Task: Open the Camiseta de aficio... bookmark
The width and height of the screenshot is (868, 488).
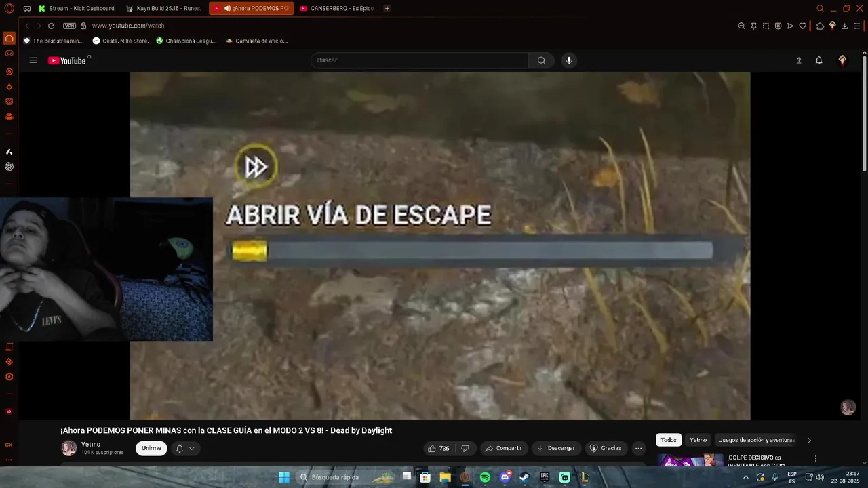Action: 256,41
